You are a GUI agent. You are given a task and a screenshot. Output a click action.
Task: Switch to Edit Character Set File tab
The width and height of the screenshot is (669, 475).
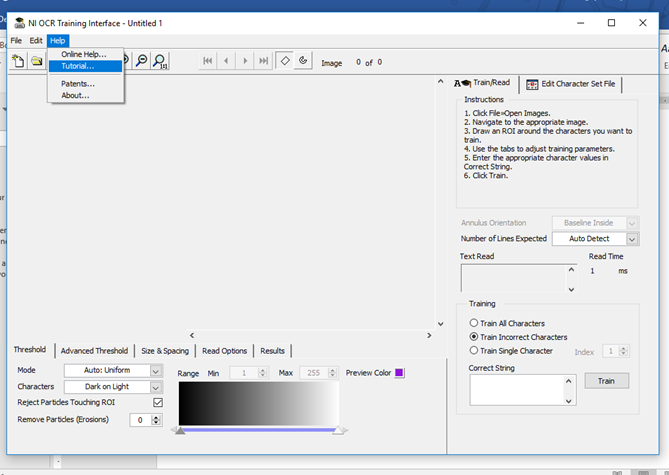tap(571, 84)
